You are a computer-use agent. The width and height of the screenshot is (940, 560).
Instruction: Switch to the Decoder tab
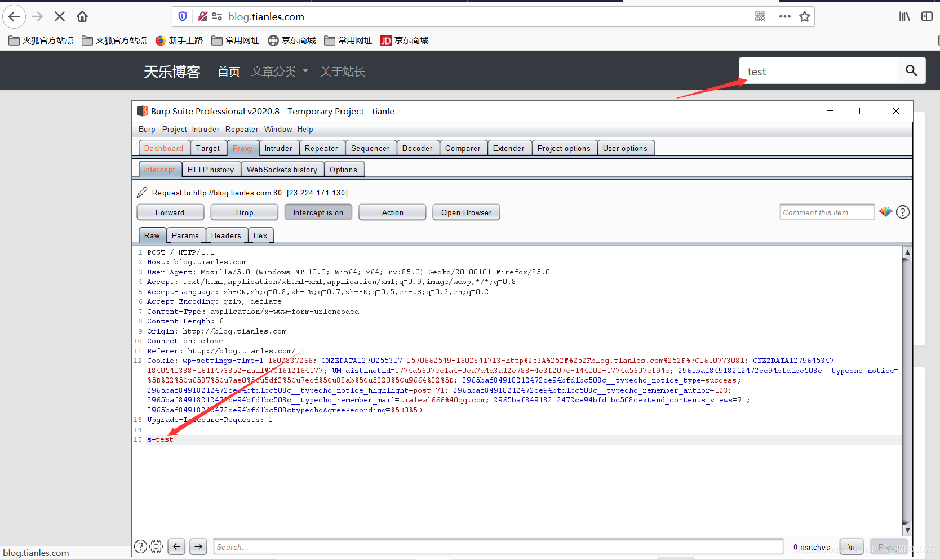(418, 148)
